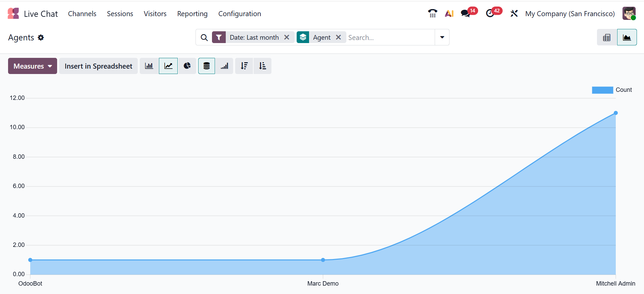Viewport: 644px width, 294px height.
Task: Open activities clock with 42 badge
Action: point(490,13)
